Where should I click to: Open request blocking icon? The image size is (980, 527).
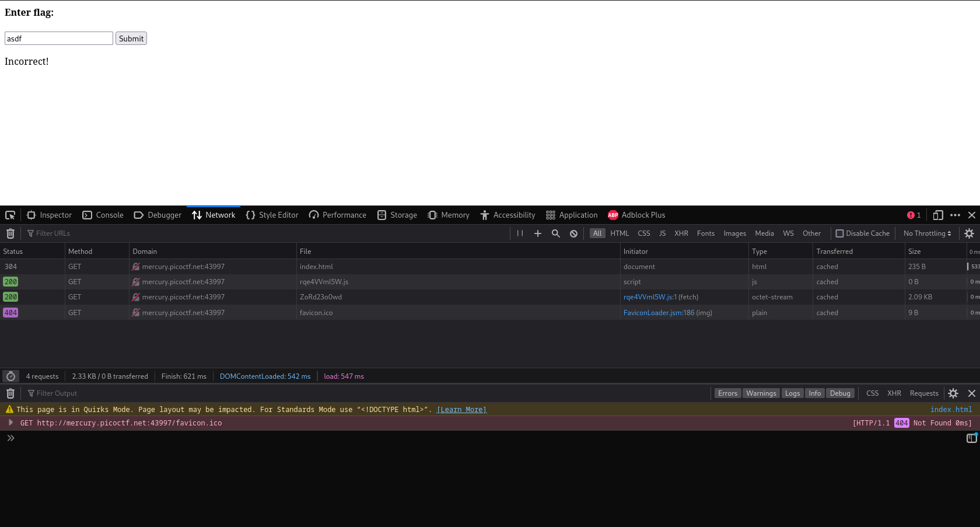[574, 233]
